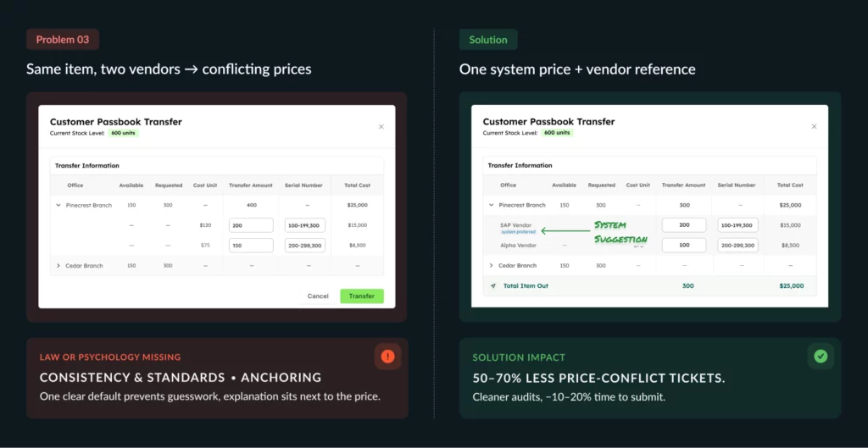Click the red exclamation warning icon

click(387, 357)
